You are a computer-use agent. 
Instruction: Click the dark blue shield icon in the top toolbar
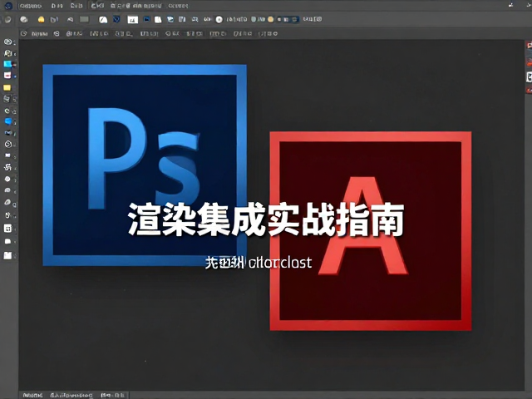click(116, 19)
